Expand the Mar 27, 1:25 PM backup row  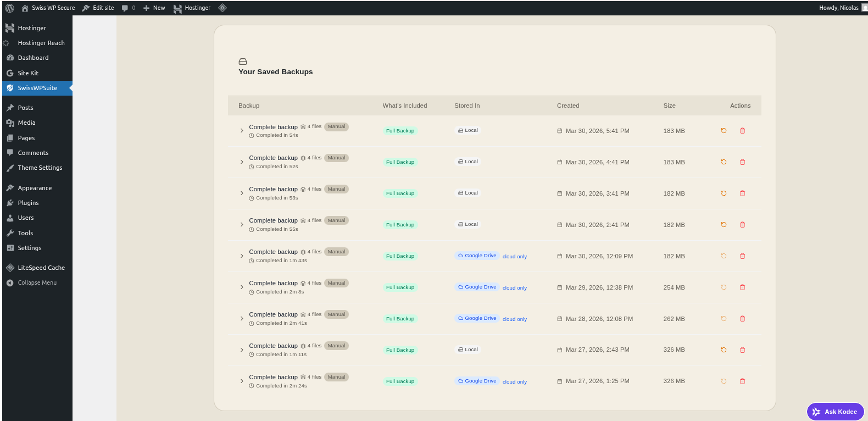click(242, 381)
